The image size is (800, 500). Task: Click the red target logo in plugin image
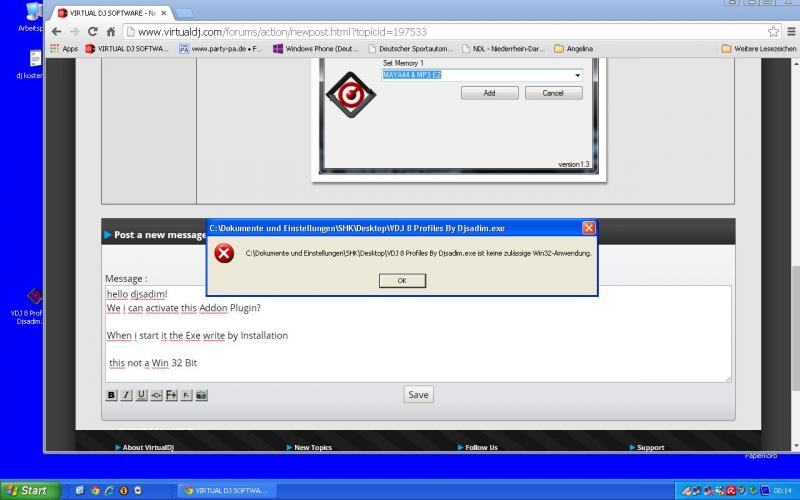click(x=351, y=95)
